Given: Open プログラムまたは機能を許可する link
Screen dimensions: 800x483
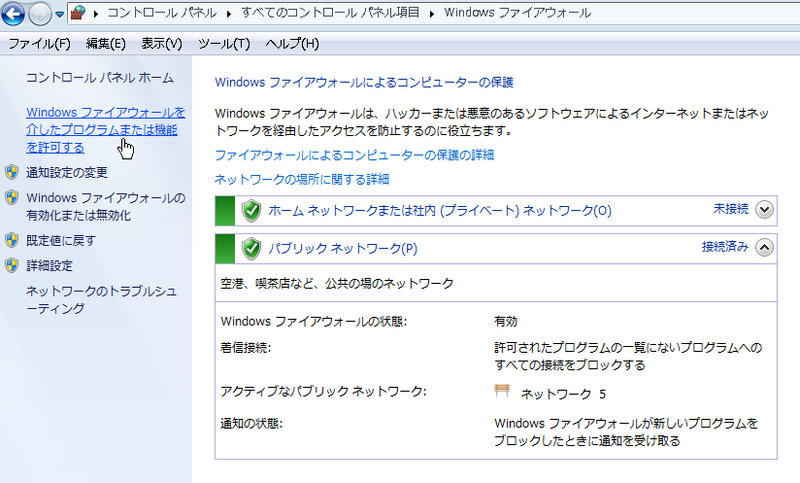Looking at the screenshot, I should pos(106,130).
